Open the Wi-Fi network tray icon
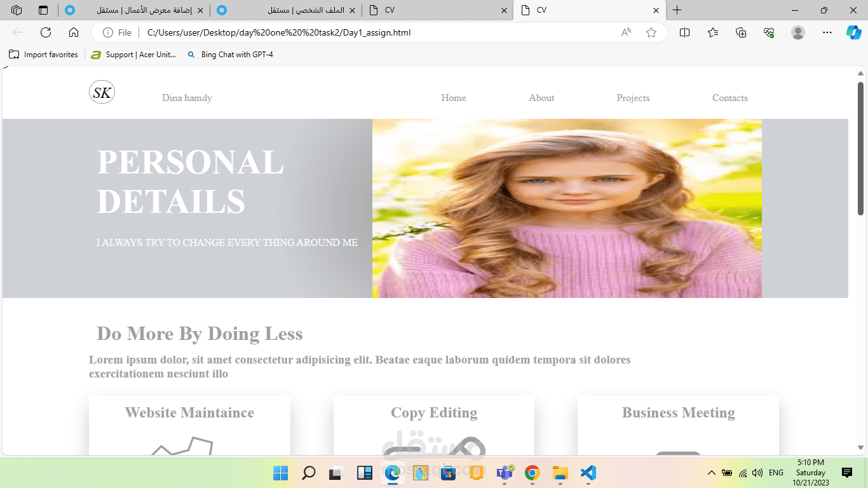Screen dimensions: 868x488 click(x=743, y=473)
